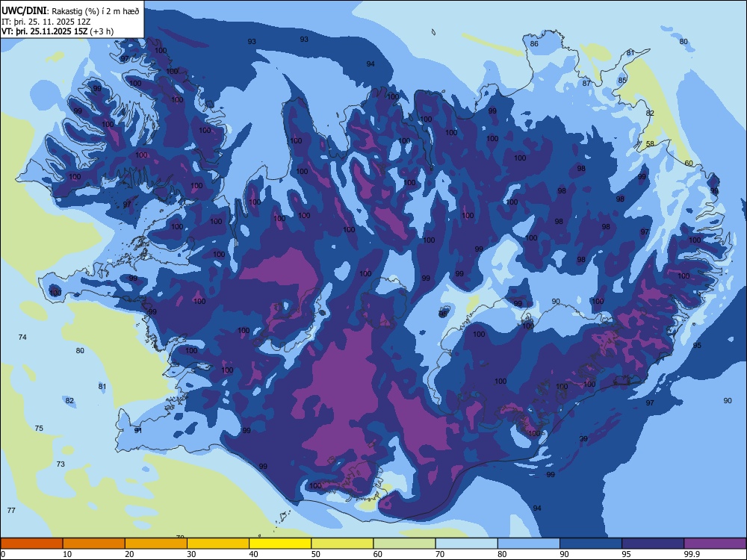The image size is (747, 560).
Task: Click the legend label 50
Action: tap(315, 554)
